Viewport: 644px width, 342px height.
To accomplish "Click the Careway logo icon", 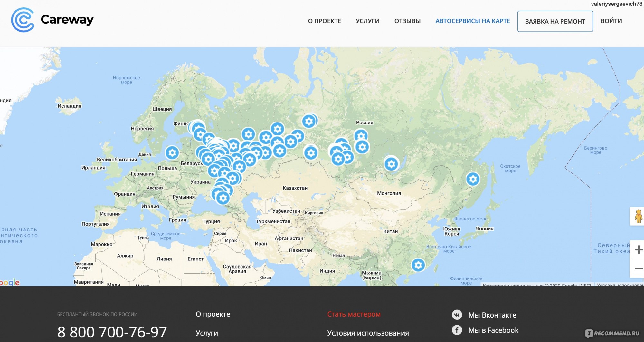I will pos(23,20).
